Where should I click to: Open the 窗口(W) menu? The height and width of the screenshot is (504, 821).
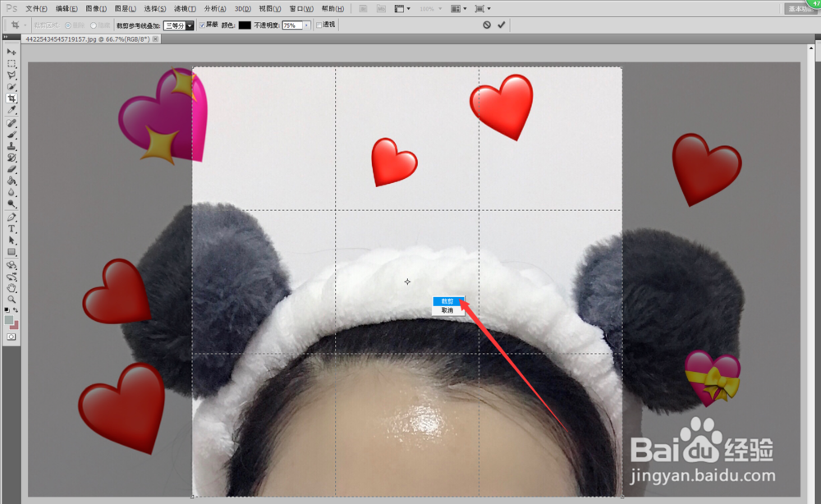301,9
